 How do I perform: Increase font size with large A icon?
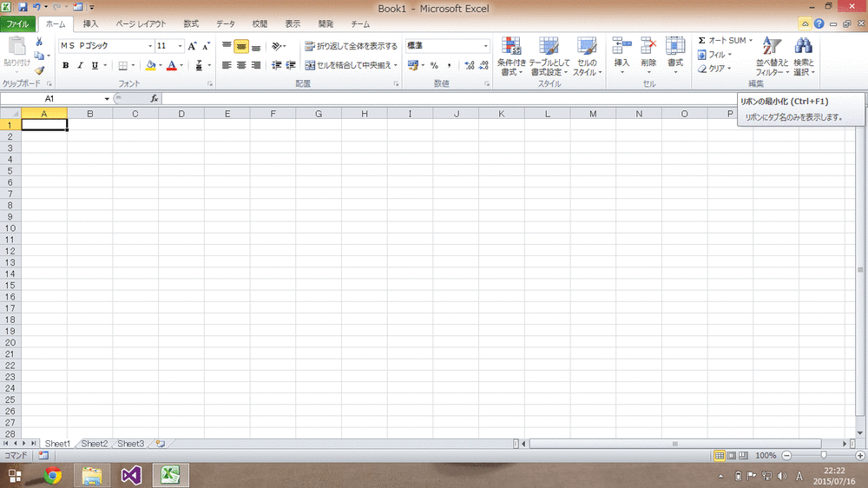[192, 46]
